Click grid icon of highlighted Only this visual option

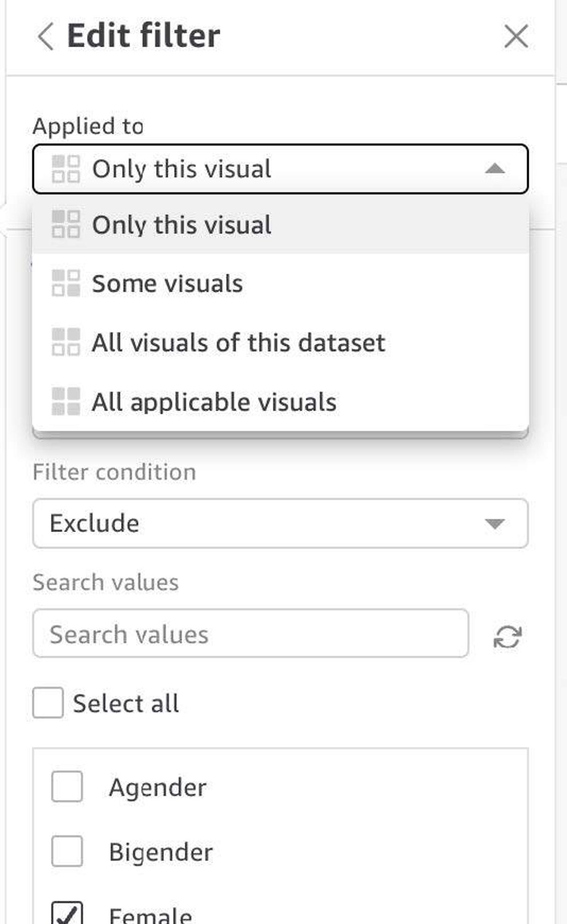[66, 224]
